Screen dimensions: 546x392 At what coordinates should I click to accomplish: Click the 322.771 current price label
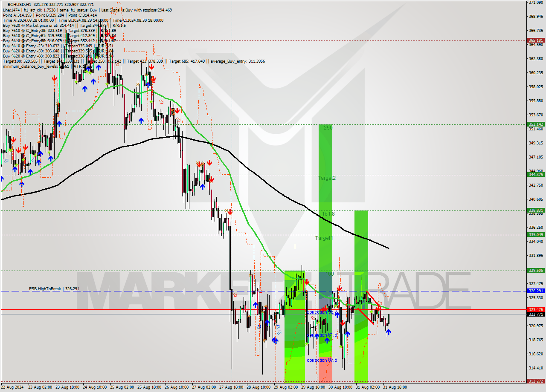[535, 314]
